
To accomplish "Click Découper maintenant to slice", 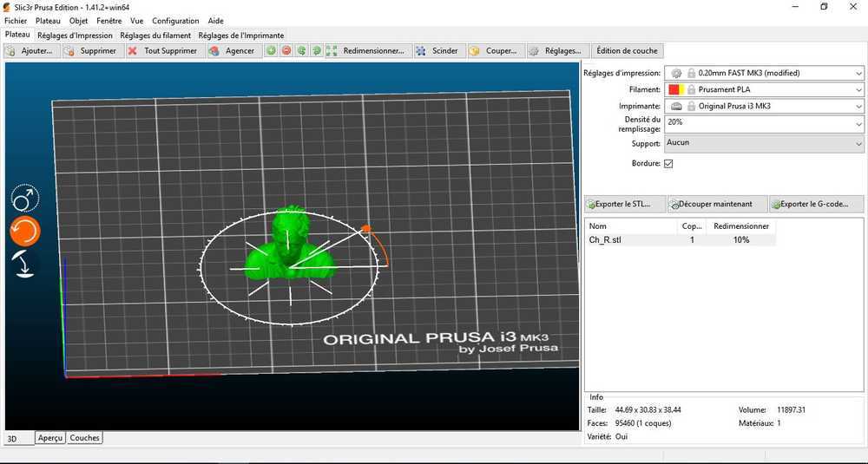I will coord(718,204).
